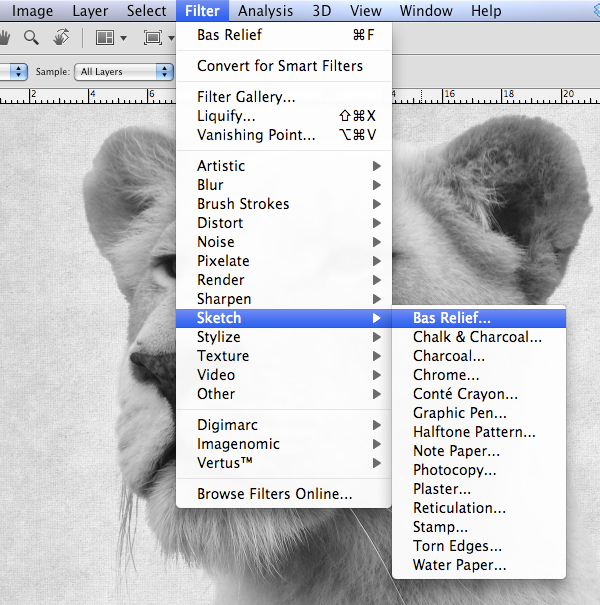This screenshot has height=605, width=600.
Task: Expand the Stylize submenu
Action: point(284,337)
